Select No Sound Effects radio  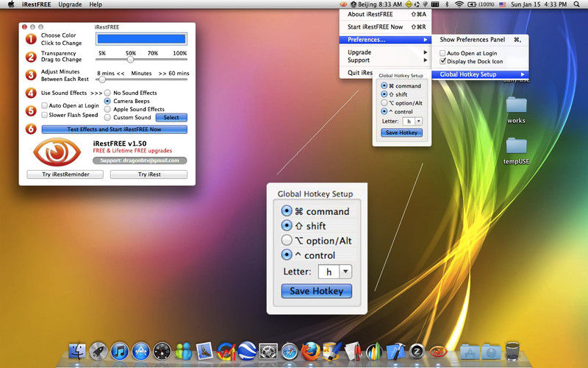tap(107, 93)
